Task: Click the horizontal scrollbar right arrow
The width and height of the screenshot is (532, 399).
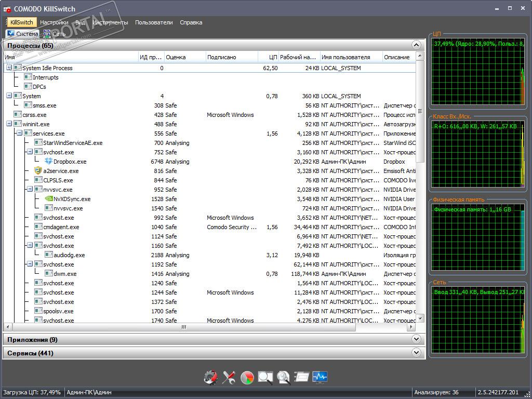Action: (411, 327)
